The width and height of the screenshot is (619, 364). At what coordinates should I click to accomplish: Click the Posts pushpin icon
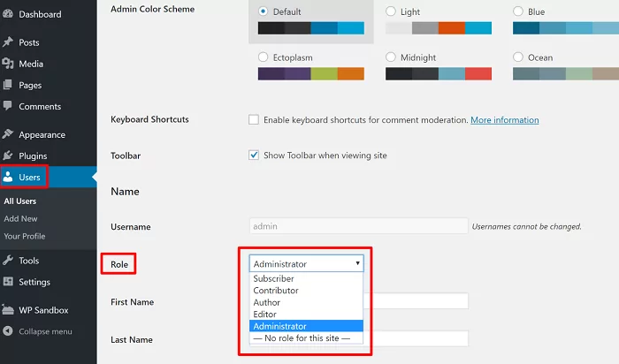8,42
